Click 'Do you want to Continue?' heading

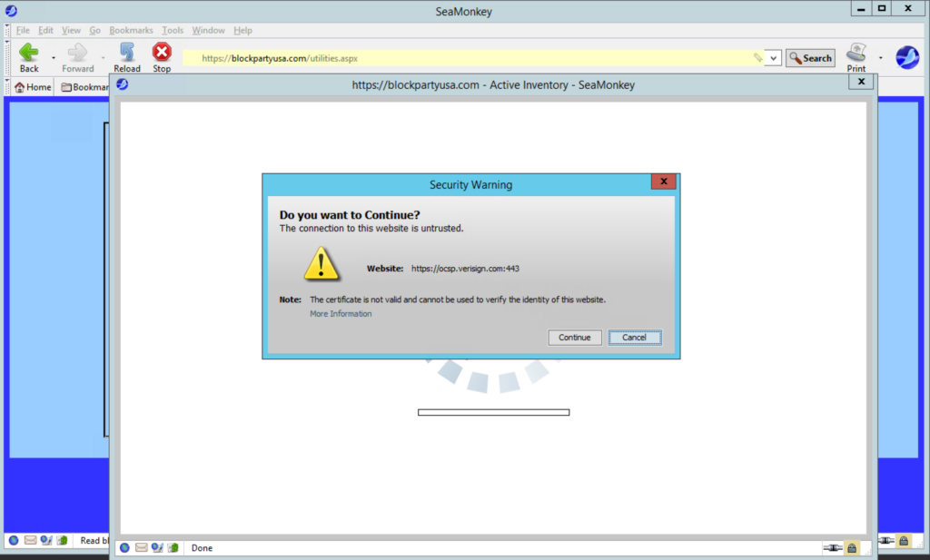coord(350,214)
